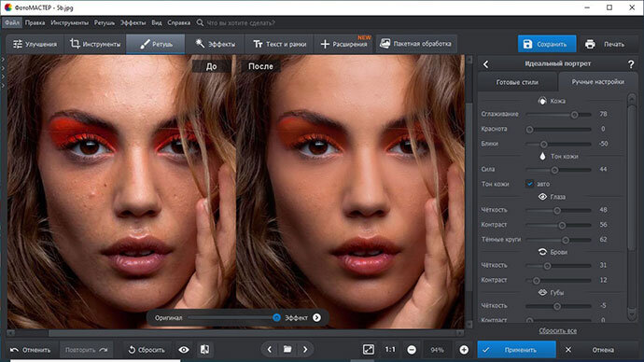Open Пакетная обработка batch processing
The width and height of the screenshot is (644, 362).
(415, 44)
